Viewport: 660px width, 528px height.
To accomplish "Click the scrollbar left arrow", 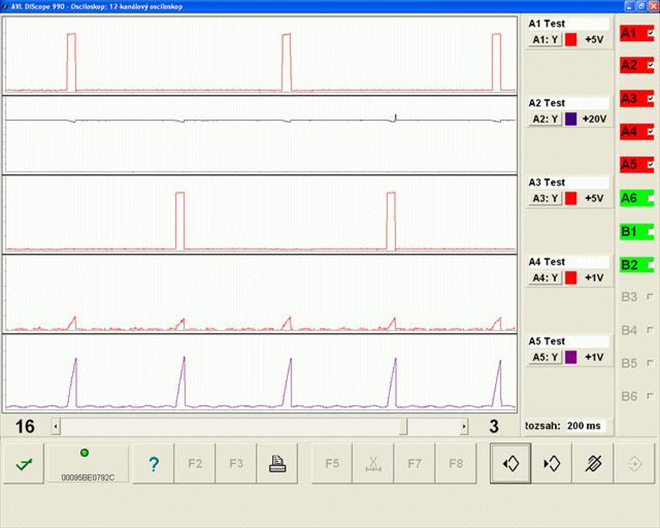I will [x=56, y=427].
